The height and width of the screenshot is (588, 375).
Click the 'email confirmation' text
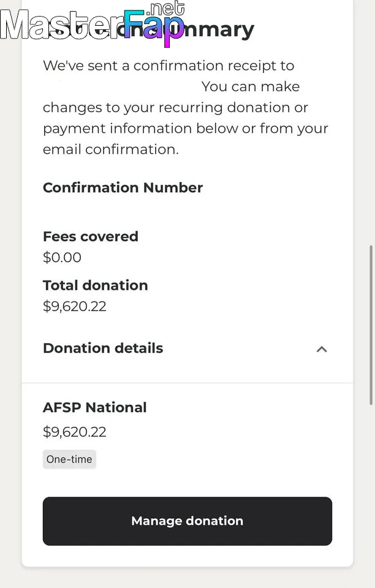(x=110, y=149)
